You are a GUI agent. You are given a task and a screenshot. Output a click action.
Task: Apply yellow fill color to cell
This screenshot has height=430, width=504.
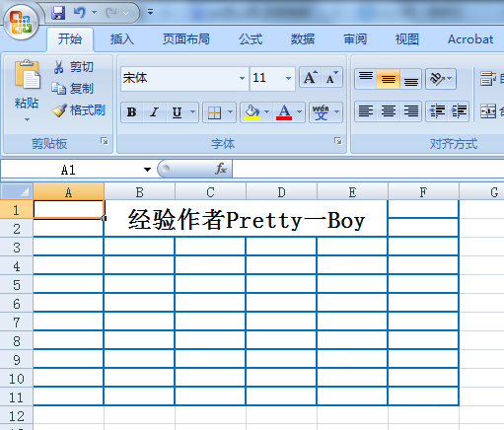click(x=252, y=112)
